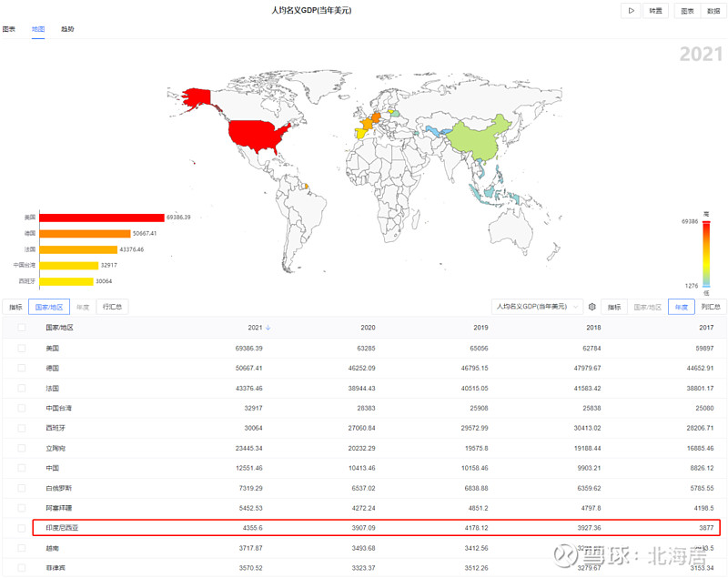This screenshot has width=728, height=578.
Task: Check the box for 阿塞拜疆 row
Action: click(21, 508)
